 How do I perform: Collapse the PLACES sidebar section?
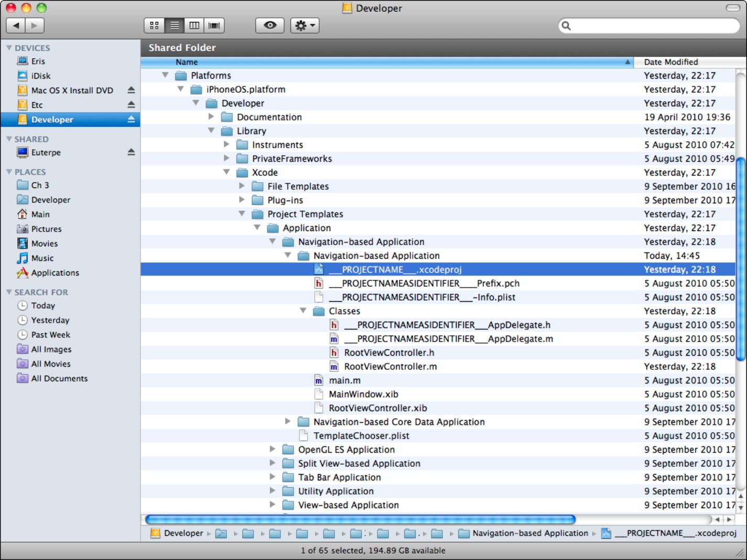[9, 172]
